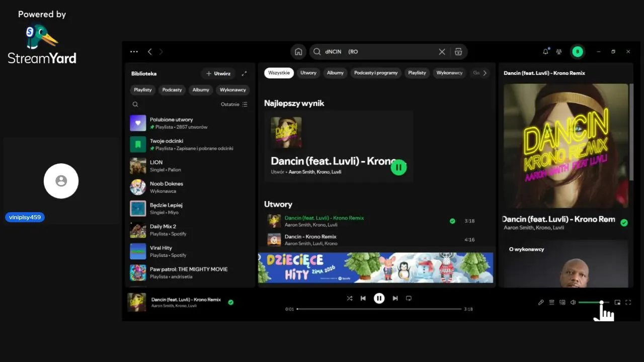The height and width of the screenshot is (362, 644).
Task: Expand the Biblioteka library panel
Action: 244,73
